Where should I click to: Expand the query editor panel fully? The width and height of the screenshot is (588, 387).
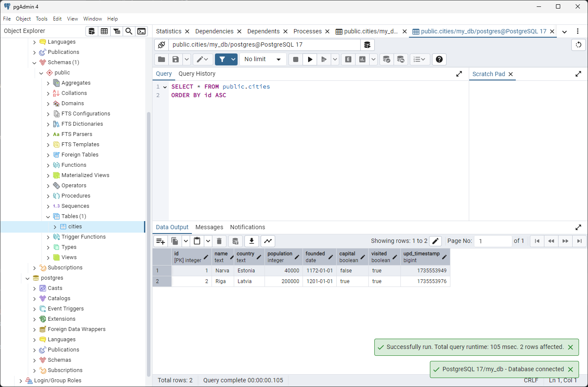[x=459, y=74]
